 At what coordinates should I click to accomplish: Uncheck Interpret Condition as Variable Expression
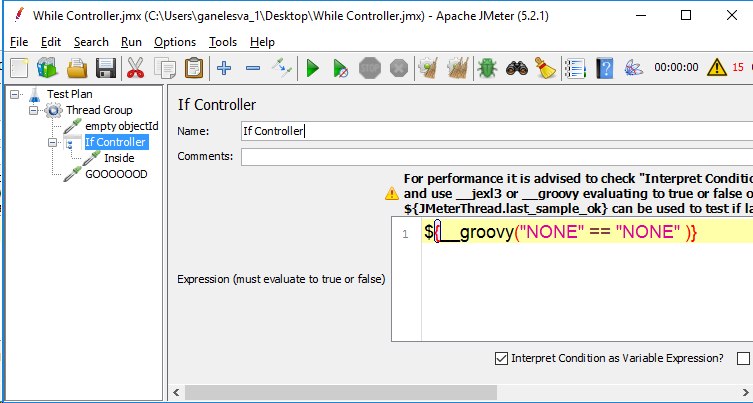[x=501, y=358]
